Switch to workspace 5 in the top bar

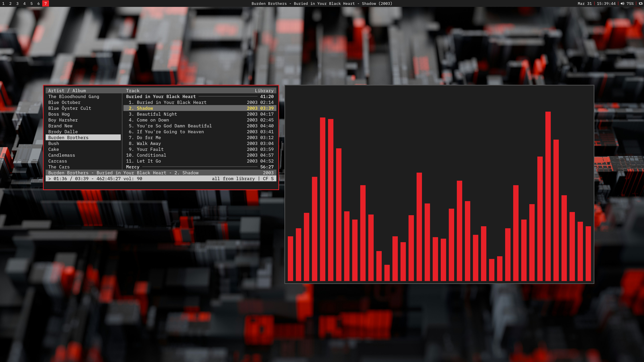point(31,4)
